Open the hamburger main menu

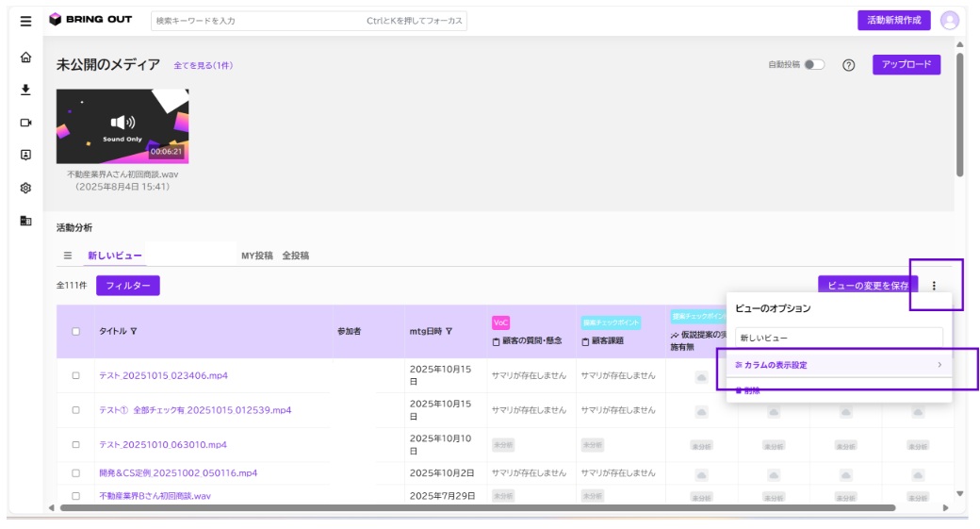point(25,22)
